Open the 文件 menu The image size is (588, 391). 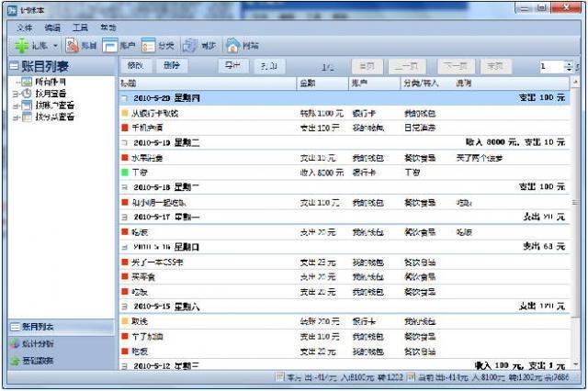click(25, 28)
